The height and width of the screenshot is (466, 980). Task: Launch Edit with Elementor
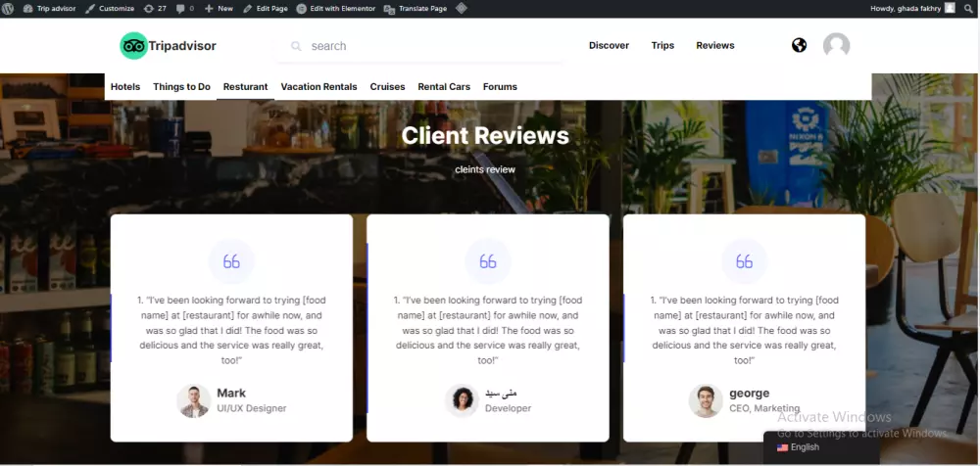[x=336, y=9]
